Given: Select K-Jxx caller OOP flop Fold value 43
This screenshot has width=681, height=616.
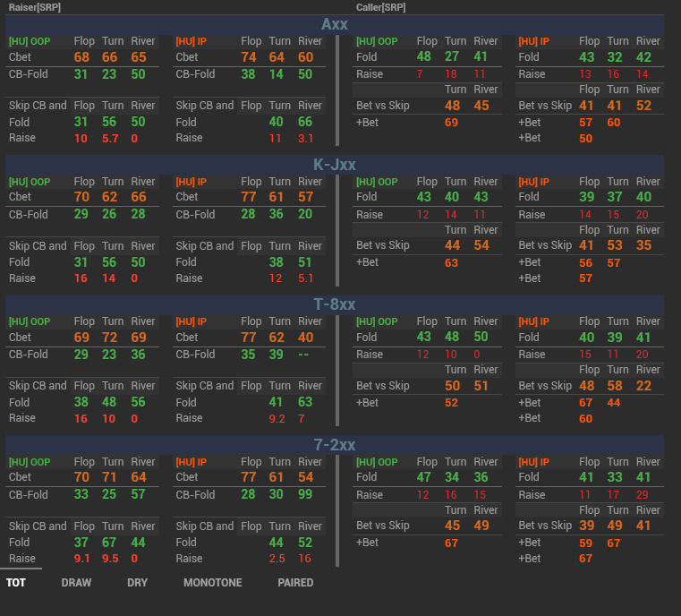Looking at the screenshot, I should point(424,197).
